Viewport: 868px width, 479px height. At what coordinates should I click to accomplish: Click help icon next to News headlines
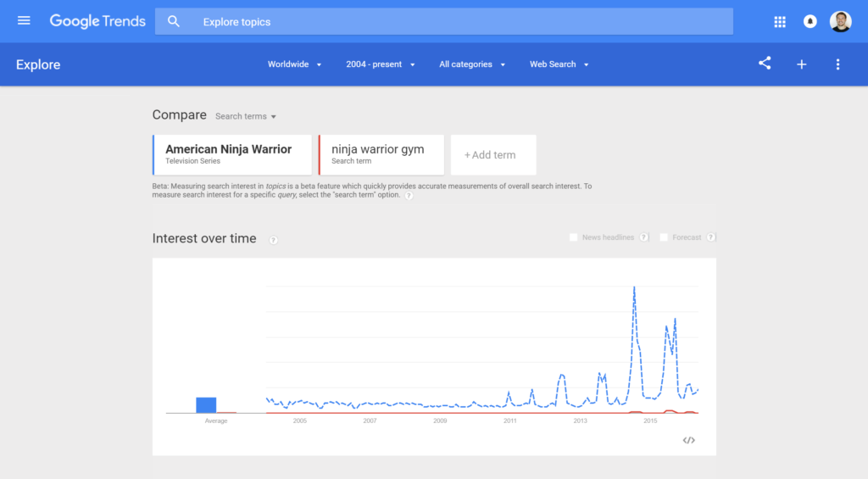(x=644, y=237)
